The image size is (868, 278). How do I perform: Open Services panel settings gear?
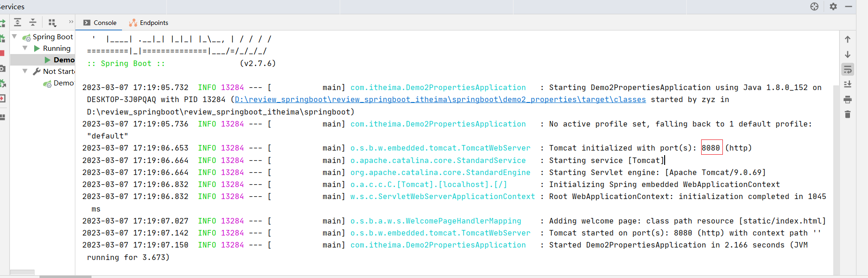click(x=833, y=6)
